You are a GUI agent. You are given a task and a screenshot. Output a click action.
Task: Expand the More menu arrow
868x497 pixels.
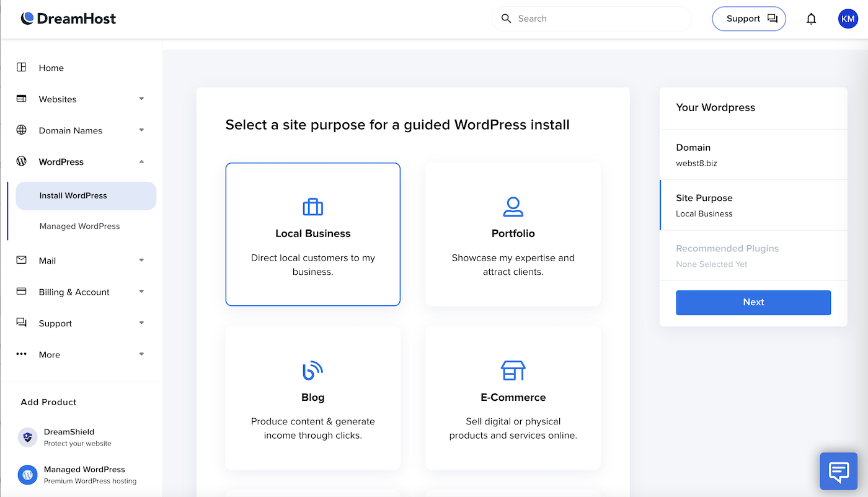tap(141, 354)
